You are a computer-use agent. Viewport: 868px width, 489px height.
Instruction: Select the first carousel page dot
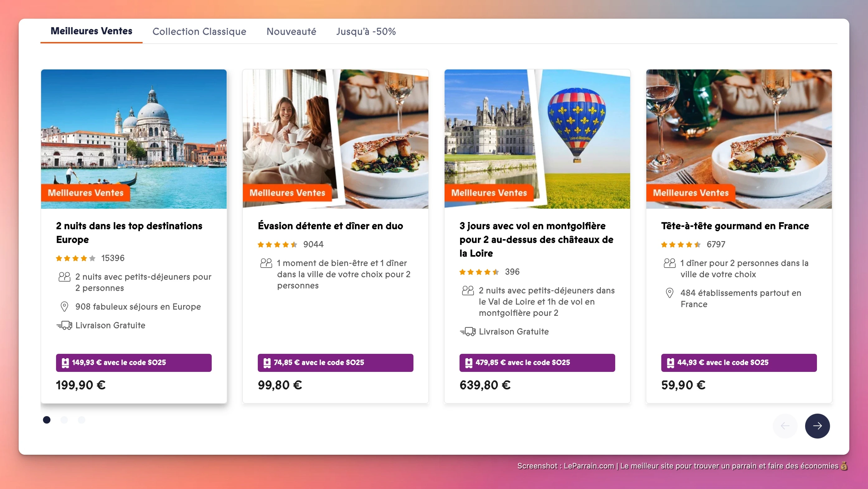click(46, 420)
